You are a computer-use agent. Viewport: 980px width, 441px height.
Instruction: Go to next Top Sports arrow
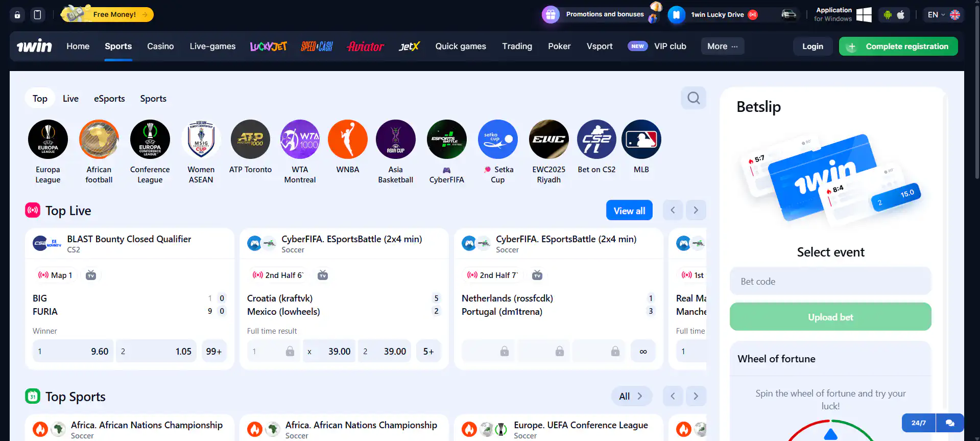pos(696,396)
